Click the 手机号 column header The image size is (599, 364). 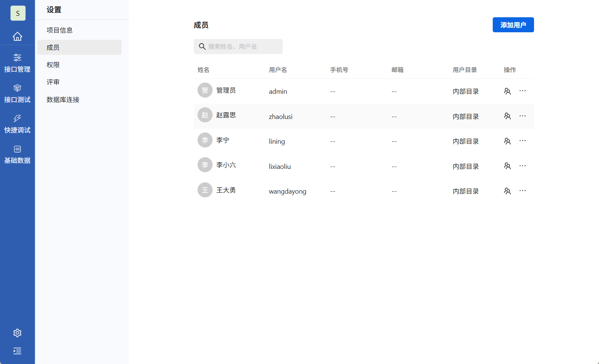tap(339, 70)
